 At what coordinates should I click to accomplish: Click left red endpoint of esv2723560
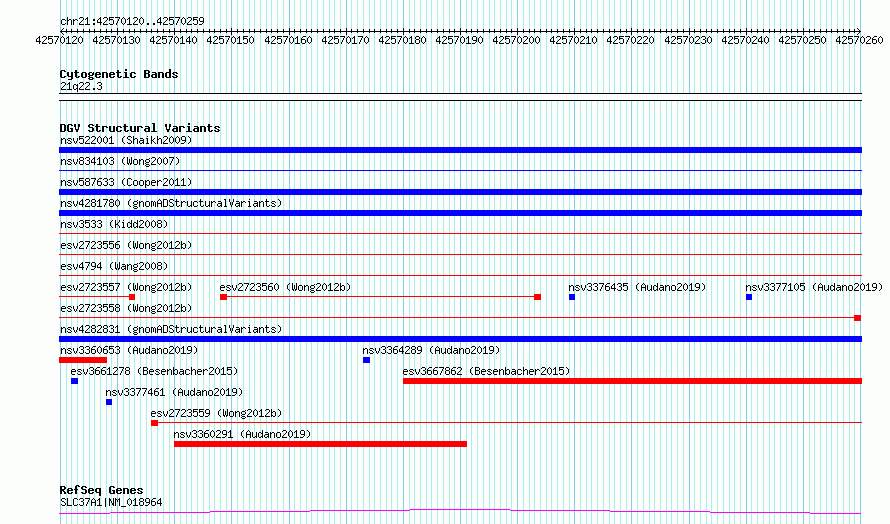(224, 297)
